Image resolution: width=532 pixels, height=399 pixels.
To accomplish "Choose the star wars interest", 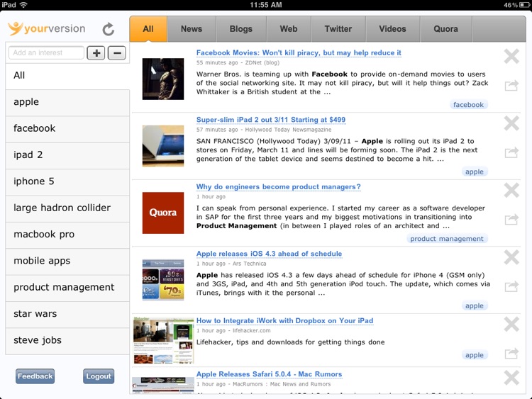I will pyautogui.click(x=67, y=313).
